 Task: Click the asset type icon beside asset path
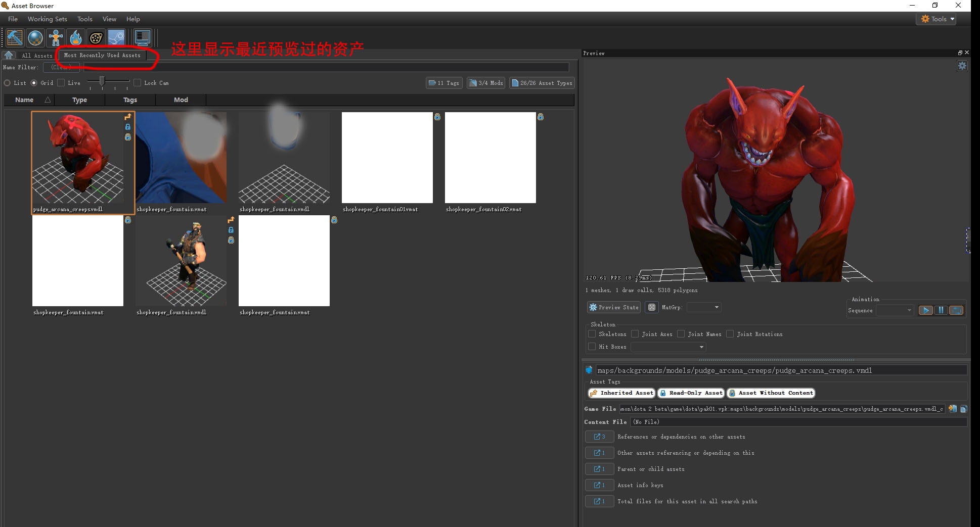click(589, 370)
